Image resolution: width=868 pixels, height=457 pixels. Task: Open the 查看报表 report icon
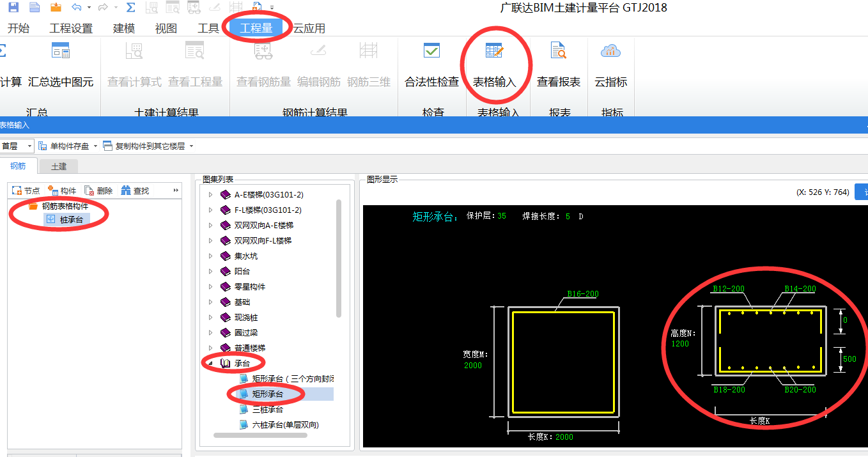[559, 51]
